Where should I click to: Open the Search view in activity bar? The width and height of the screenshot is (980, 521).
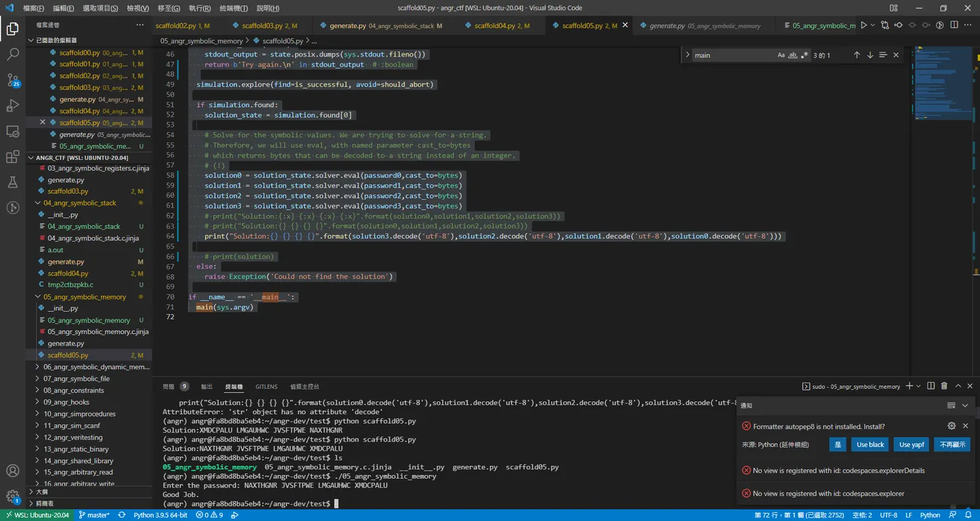[12, 54]
